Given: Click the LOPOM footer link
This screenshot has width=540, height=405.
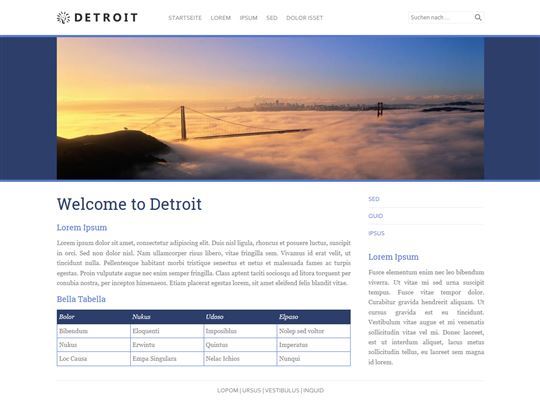Looking at the screenshot, I should point(228,390).
